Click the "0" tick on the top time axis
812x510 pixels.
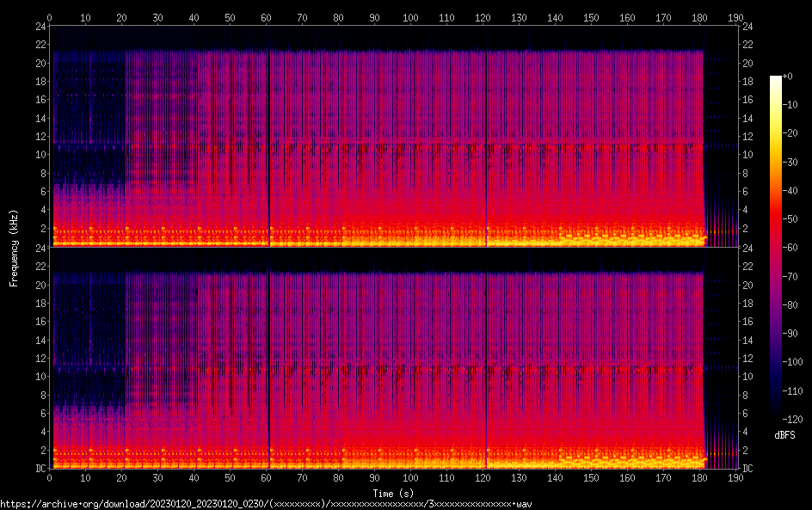pyautogui.click(x=50, y=16)
